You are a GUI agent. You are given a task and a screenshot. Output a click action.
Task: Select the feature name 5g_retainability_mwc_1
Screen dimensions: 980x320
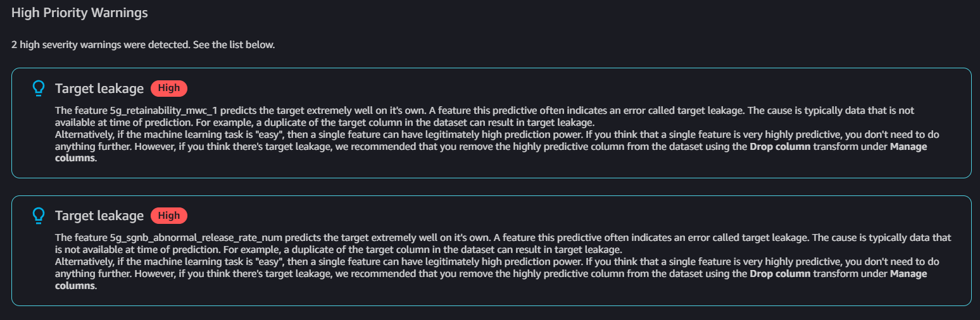pyautogui.click(x=144, y=111)
